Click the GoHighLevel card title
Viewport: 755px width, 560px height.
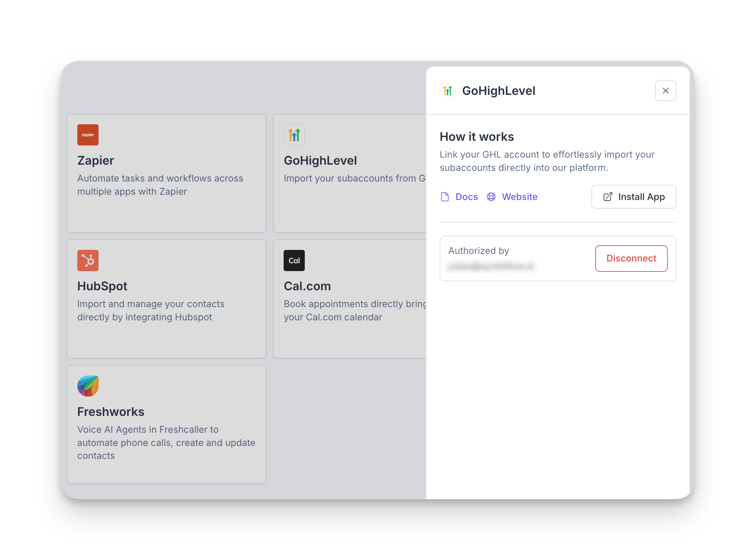point(320,161)
